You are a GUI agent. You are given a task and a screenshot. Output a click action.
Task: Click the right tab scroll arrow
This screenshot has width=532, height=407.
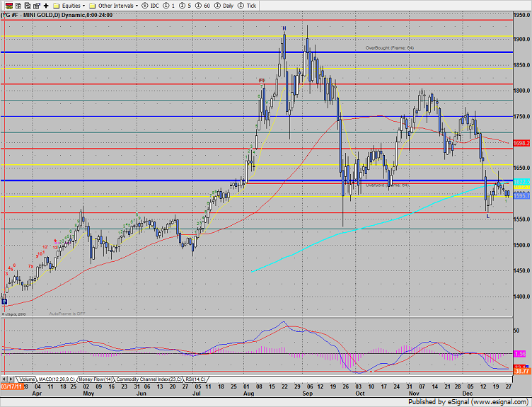tap(11, 379)
